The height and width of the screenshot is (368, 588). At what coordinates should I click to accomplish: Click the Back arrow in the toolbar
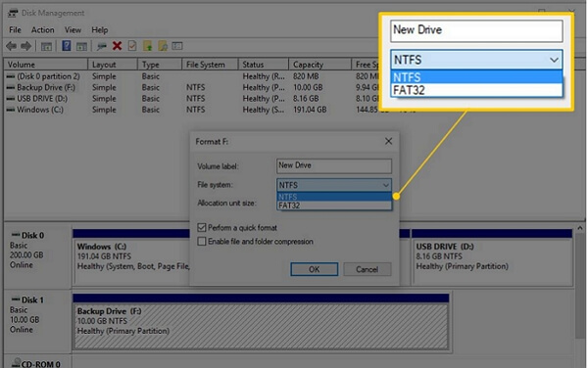click(11, 46)
